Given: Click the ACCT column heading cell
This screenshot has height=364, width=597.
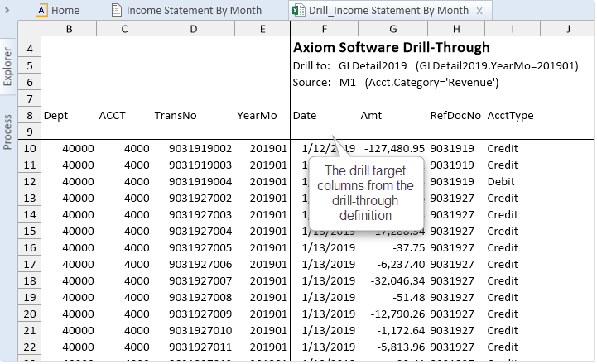Looking at the screenshot, I should pos(112,116).
